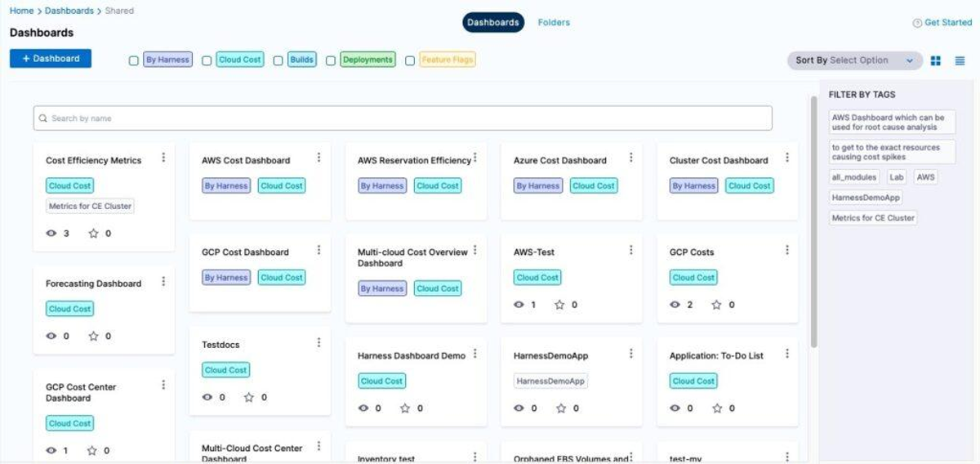The image size is (980, 464).
Task: Open kebab menu on GCP Cost Center Dashboard card
Action: [x=163, y=385]
